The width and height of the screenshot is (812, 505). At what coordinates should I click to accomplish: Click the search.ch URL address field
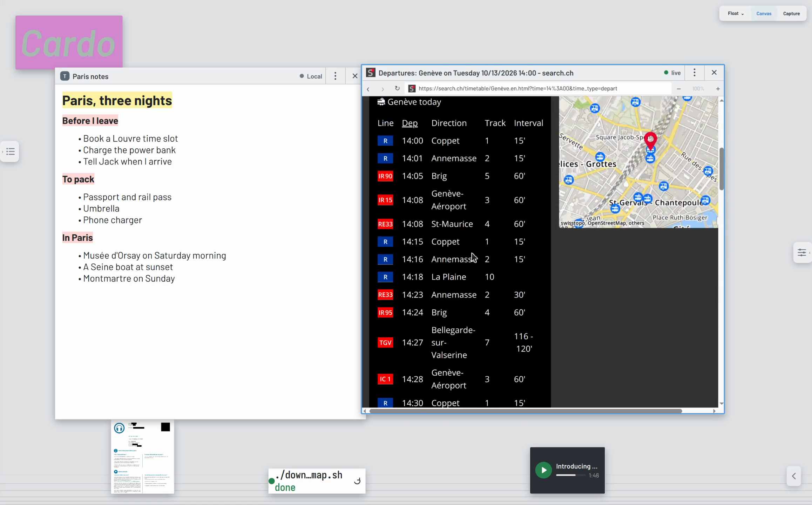(538, 88)
